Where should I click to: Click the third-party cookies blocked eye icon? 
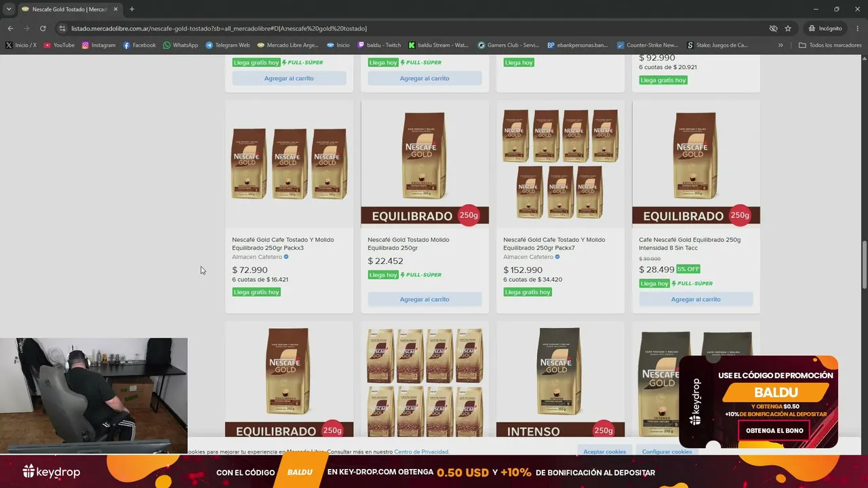pyautogui.click(x=773, y=28)
